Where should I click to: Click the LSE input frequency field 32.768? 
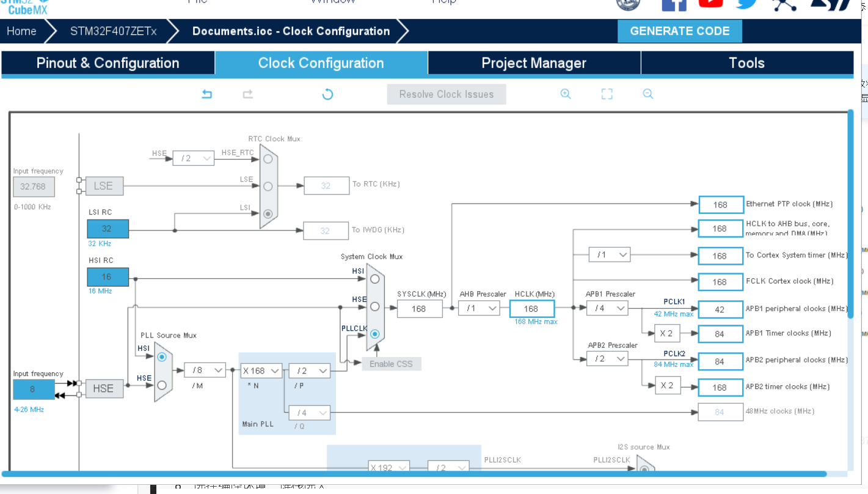click(x=34, y=186)
